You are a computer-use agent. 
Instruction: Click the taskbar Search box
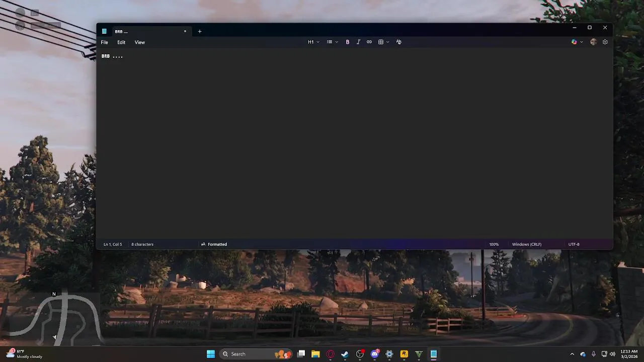[x=256, y=354]
